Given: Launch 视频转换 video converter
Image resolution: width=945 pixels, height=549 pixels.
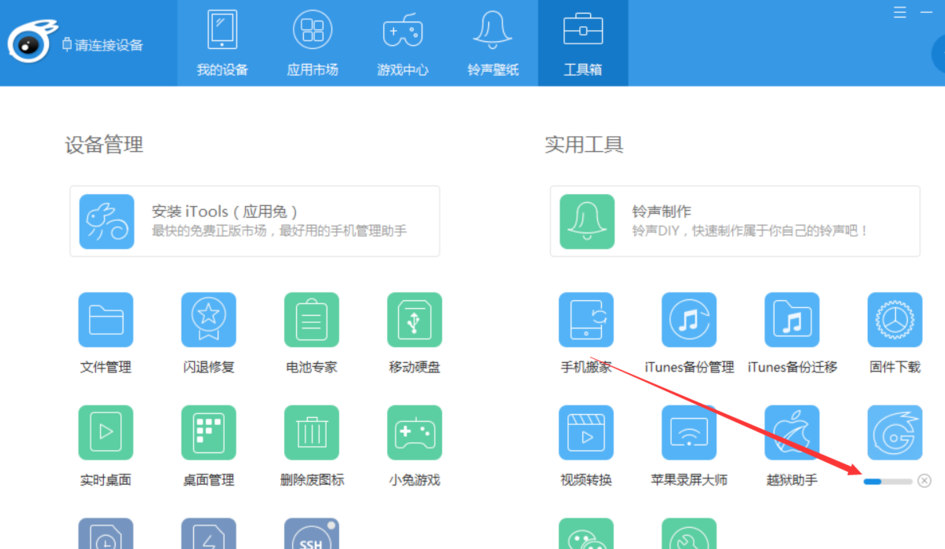Looking at the screenshot, I should point(586,433).
